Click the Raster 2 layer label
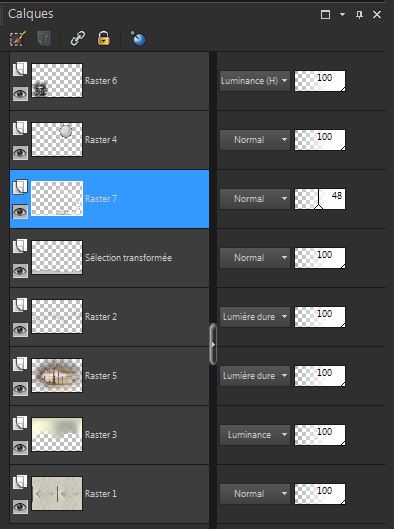This screenshot has height=529, width=394. (x=101, y=317)
